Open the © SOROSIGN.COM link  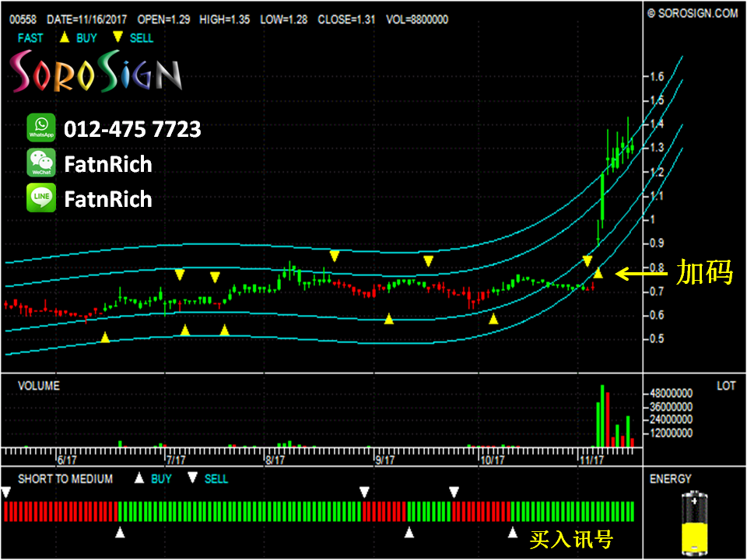[693, 13]
